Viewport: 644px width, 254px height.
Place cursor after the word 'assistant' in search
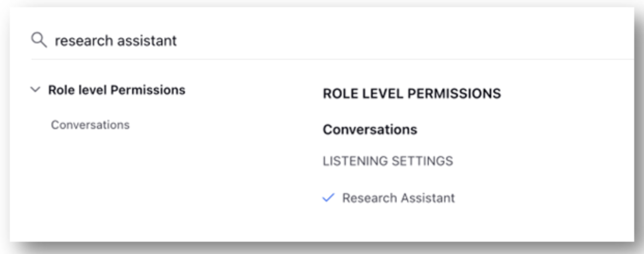(178, 40)
